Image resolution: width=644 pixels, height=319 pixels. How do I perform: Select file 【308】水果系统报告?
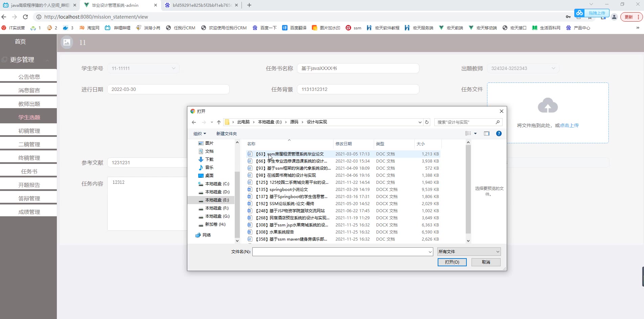pyautogui.click(x=343, y=232)
